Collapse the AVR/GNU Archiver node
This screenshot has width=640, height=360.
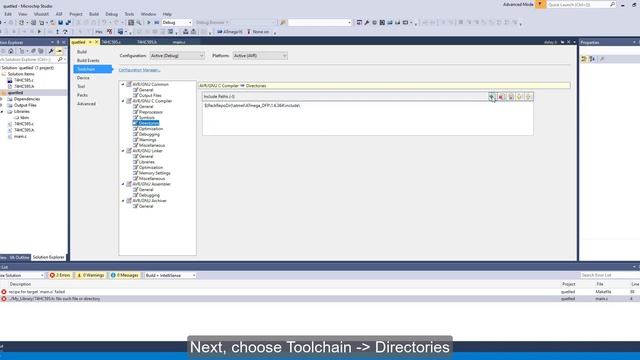123,201
